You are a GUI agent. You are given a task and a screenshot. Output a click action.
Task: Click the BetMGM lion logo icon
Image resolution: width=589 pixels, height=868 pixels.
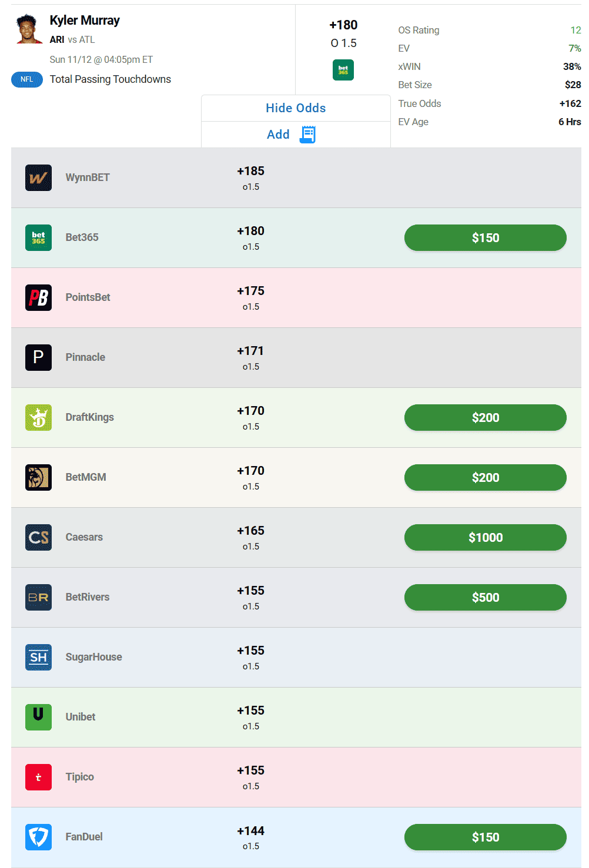tap(38, 477)
